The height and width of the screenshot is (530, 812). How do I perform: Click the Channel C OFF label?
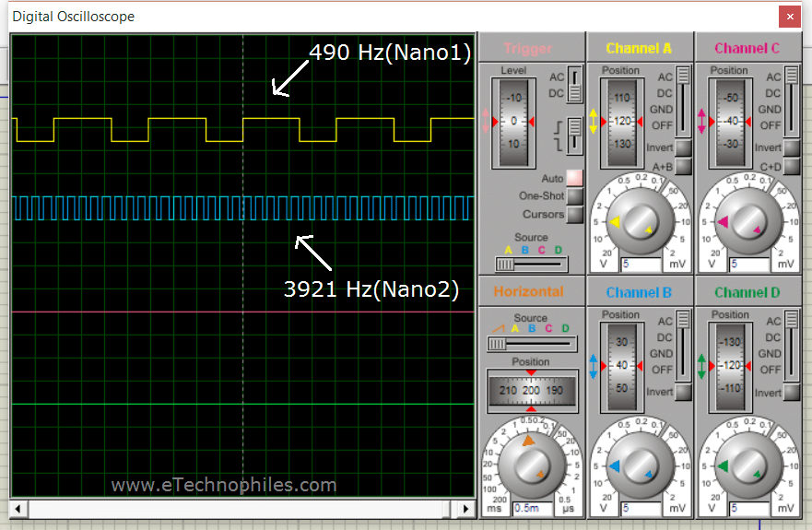pos(770,125)
